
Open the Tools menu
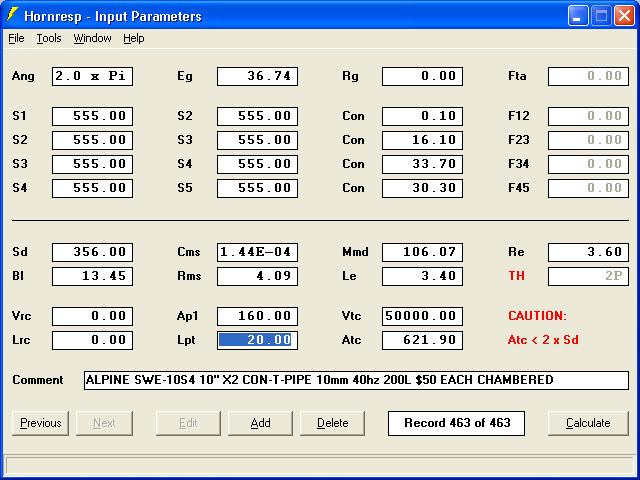[x=49, y=38]
